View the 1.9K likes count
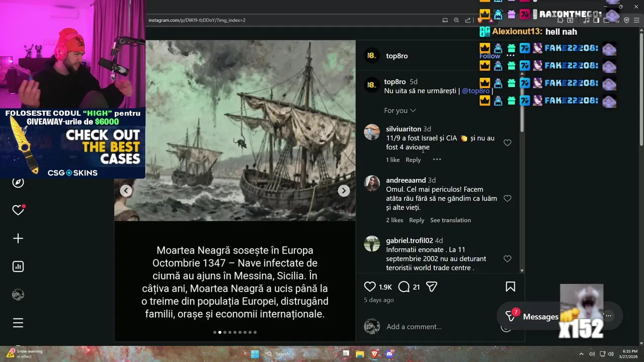 [385, 287]
